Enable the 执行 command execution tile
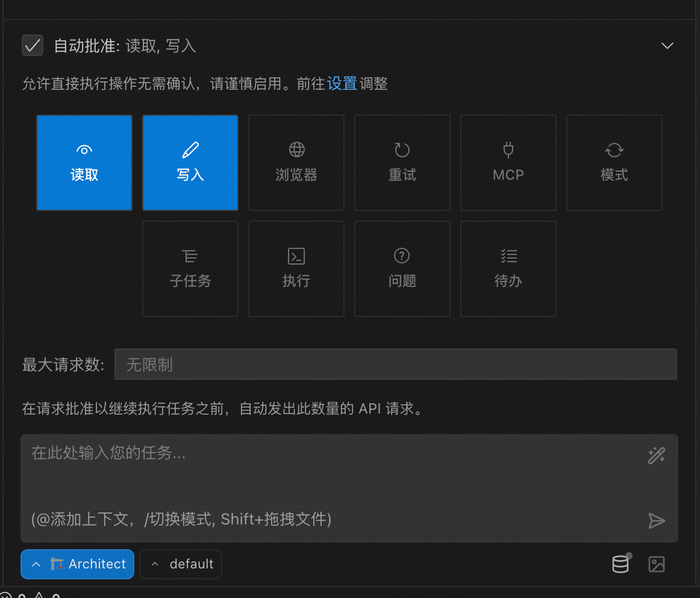 (x=296, y=269)
